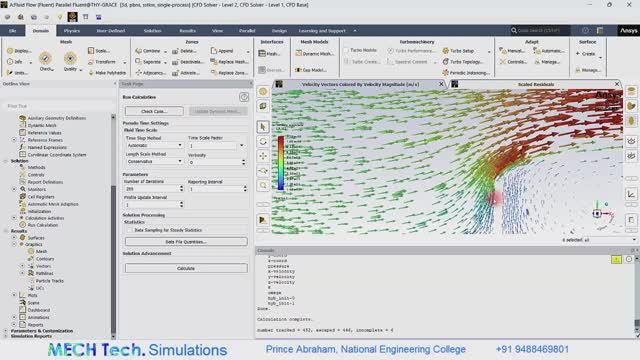
Task: Click the select pointer tool beside viewport
Action: [263, 127]
